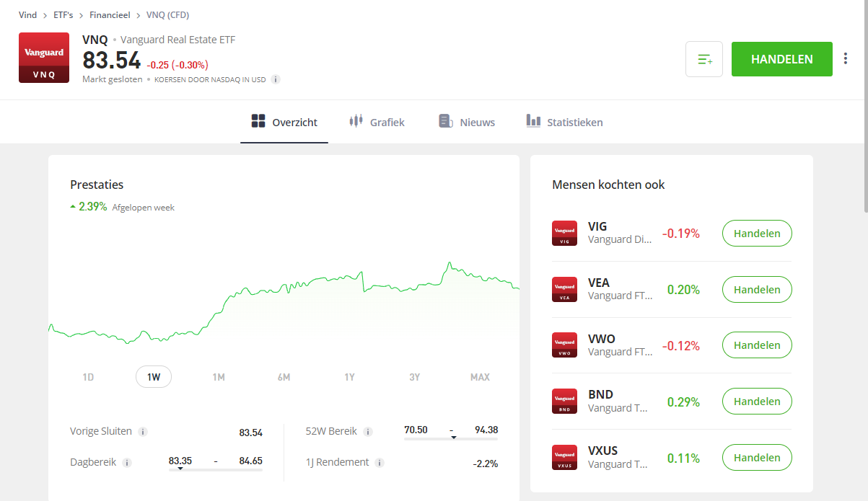Click VXUS ticker name in list
This screenshot has width=868, height=501.
pos(603,451)
